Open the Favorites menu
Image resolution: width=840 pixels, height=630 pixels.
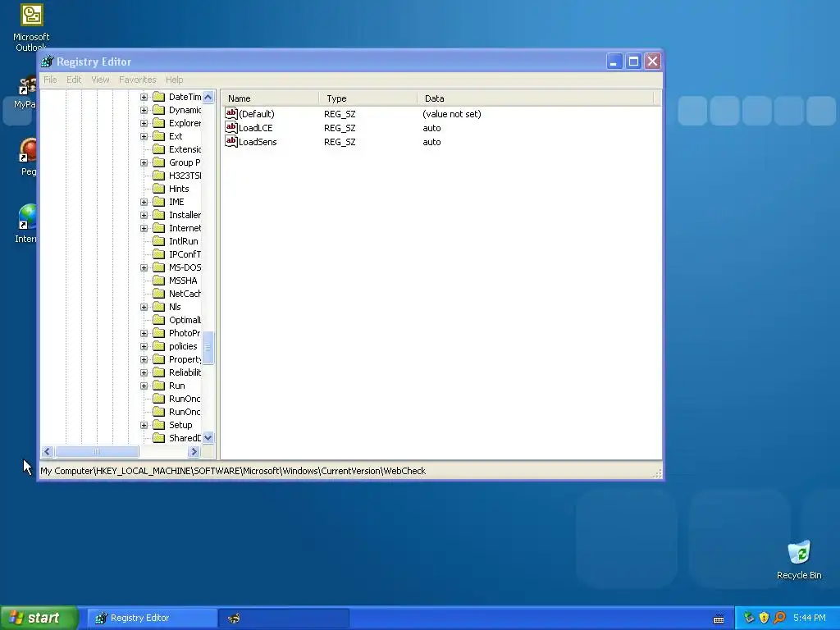click(137, 80)
